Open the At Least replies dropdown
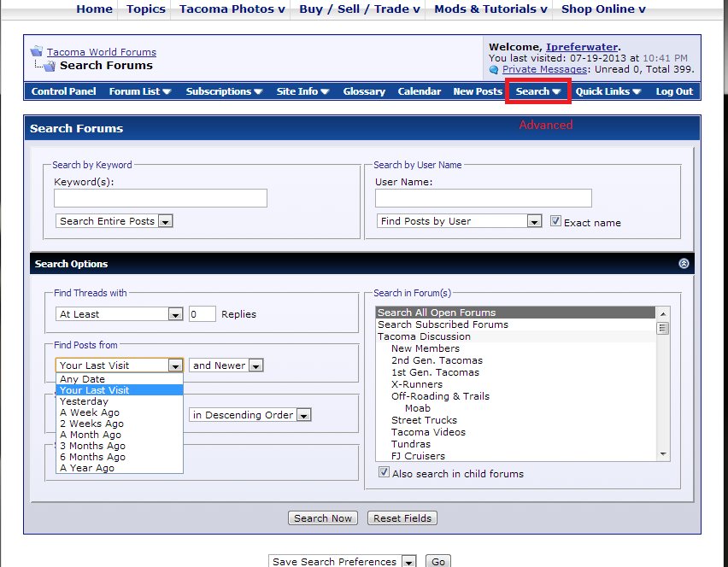This screenshot has width=728, height=567. pos(119,314)
